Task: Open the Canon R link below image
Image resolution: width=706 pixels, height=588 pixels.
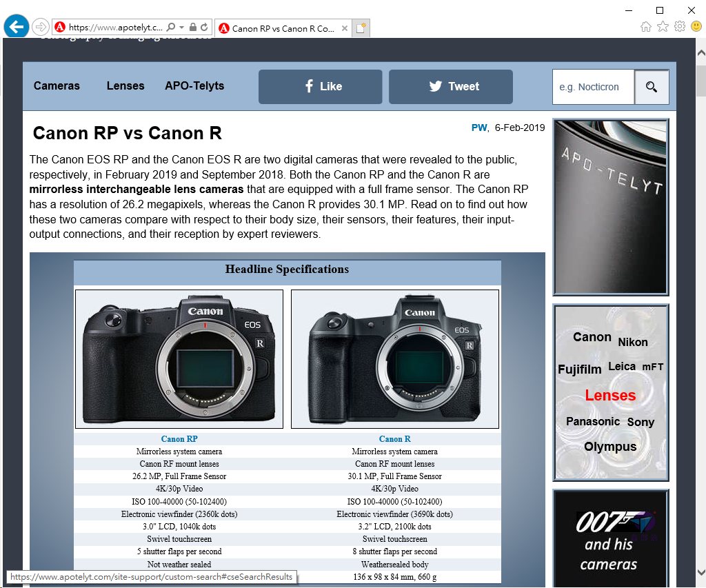Action: click(x=395, y=439)
